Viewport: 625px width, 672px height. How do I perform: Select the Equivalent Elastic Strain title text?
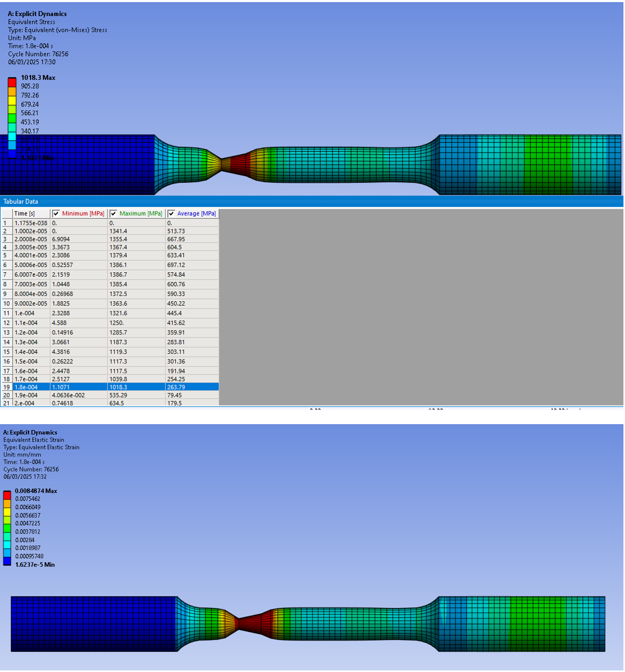pyautogui.click(x=34, y=440)
